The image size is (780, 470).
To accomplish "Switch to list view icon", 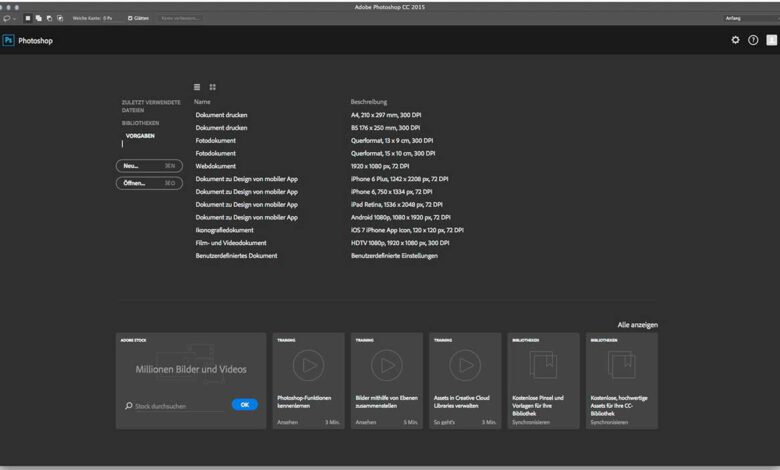I will [197, 87].
